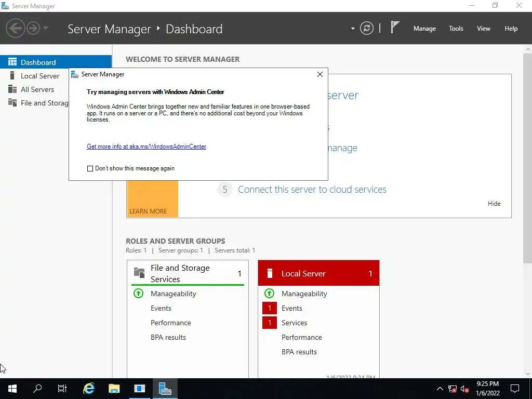Launch Internet Explorer from taskbar
Screen dimensions: 532x399
88,389
